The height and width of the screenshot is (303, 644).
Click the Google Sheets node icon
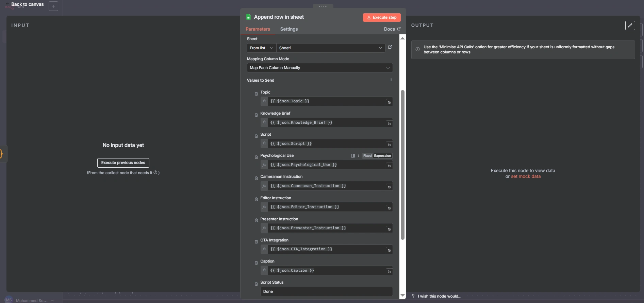click(x=248, y=17)
